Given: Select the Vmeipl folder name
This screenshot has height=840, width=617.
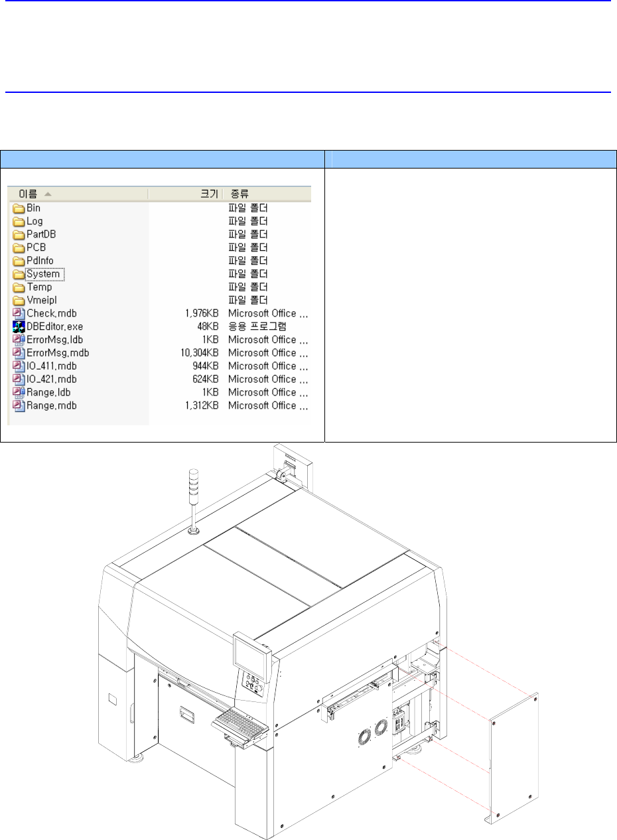Looking at the screenshot, I should click(42, 301).
